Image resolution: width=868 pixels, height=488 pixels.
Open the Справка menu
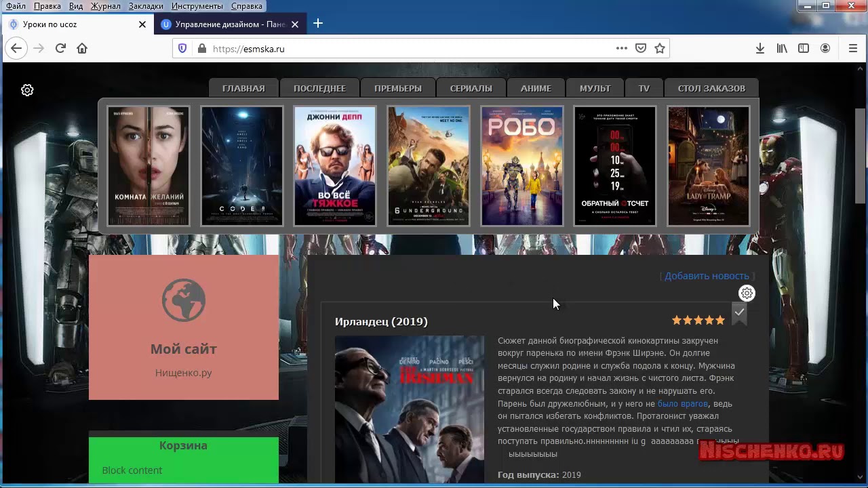click(x=247, y=6)
